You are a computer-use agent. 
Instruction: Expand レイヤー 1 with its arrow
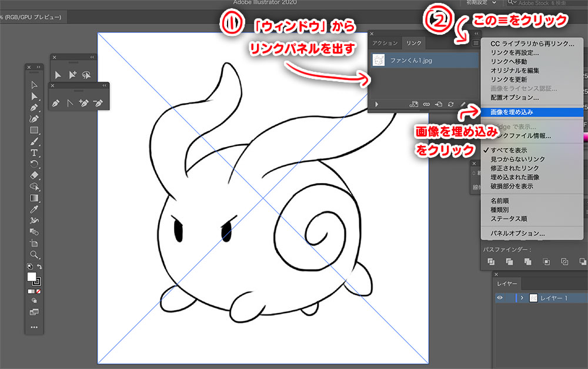[x=522, y=298]
